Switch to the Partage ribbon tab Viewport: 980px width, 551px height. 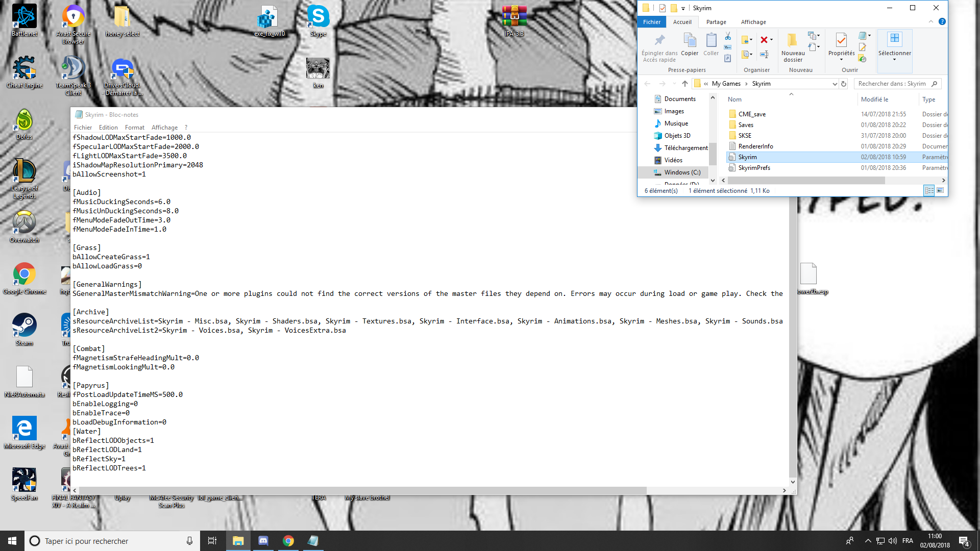coord(716,22)
